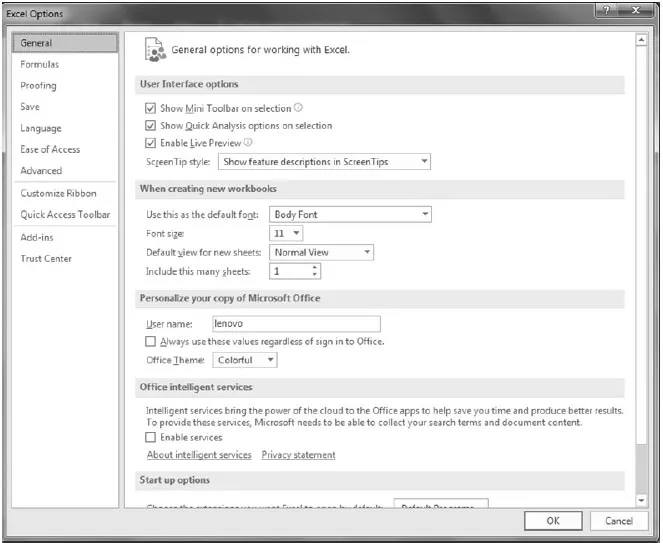This screenshot has width=663, height=543.
Task: Open the About intelligent services link
Action: pos(199,455)
